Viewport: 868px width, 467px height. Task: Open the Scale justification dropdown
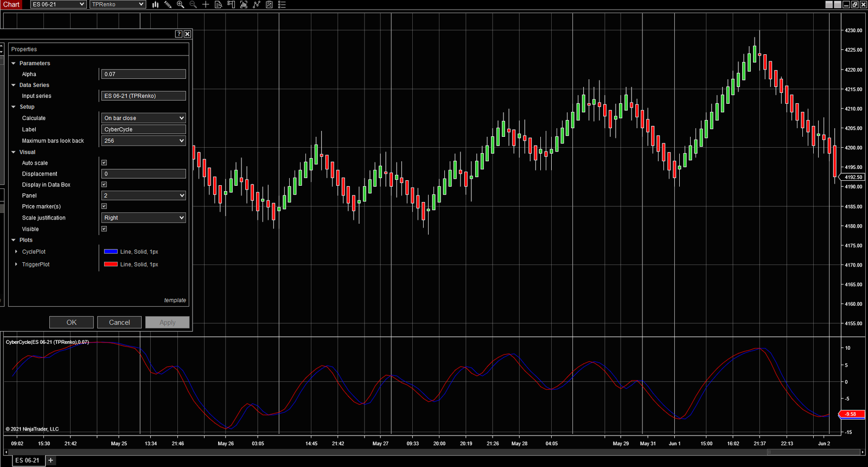pyautogui.click(x=143, y=218)
